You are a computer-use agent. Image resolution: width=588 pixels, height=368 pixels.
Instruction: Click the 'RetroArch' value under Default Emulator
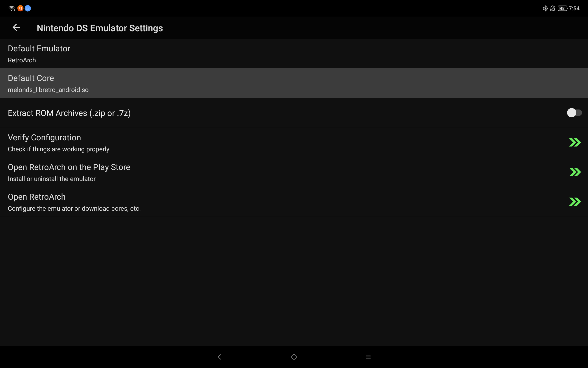22,60
